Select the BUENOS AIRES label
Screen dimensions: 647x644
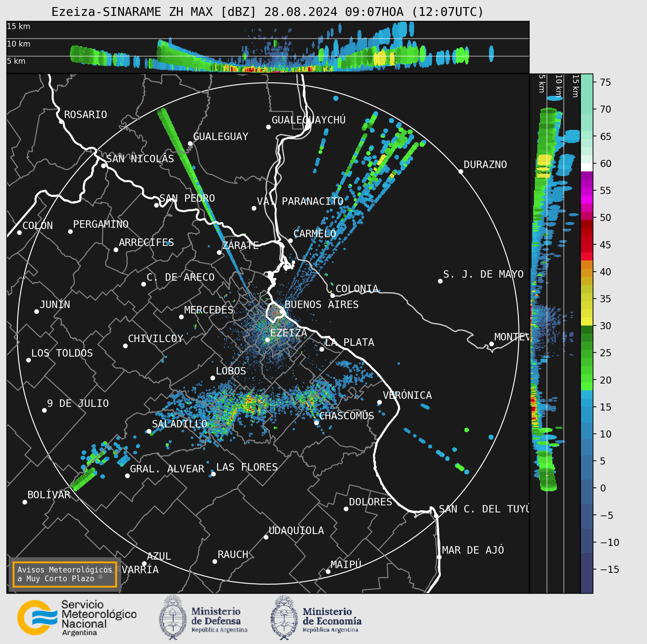(322, 305)
